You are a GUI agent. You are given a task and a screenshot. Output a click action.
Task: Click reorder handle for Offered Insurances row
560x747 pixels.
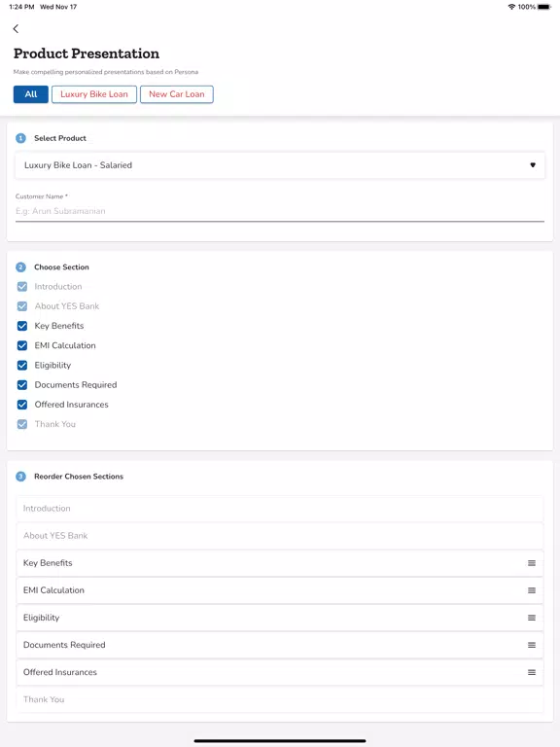coord(532,672)
